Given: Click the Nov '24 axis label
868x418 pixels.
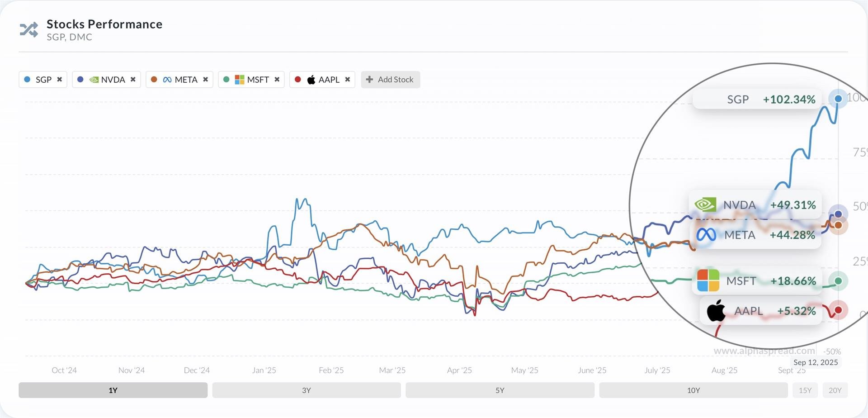Looking at the screenshot, I should click(x=132, y=370).
